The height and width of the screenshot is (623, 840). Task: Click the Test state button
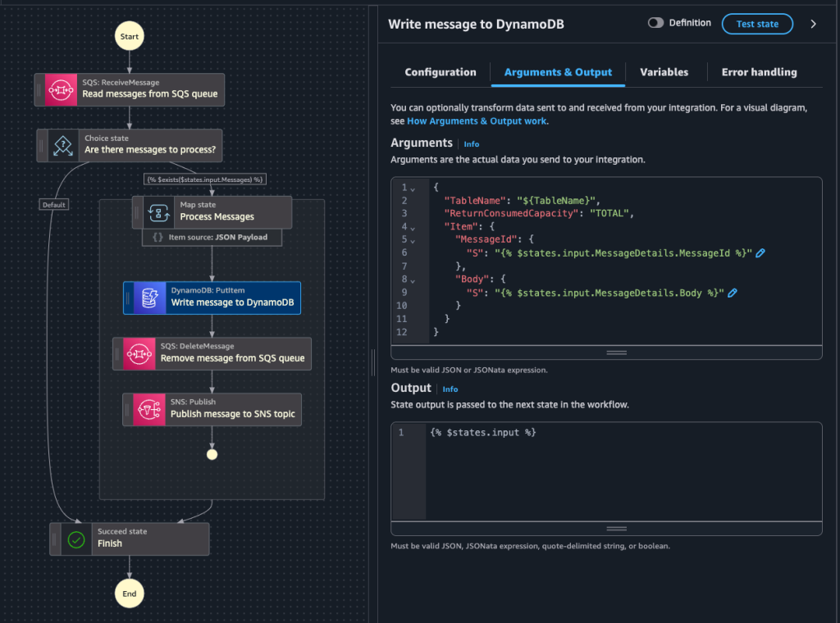pos(756,23)
